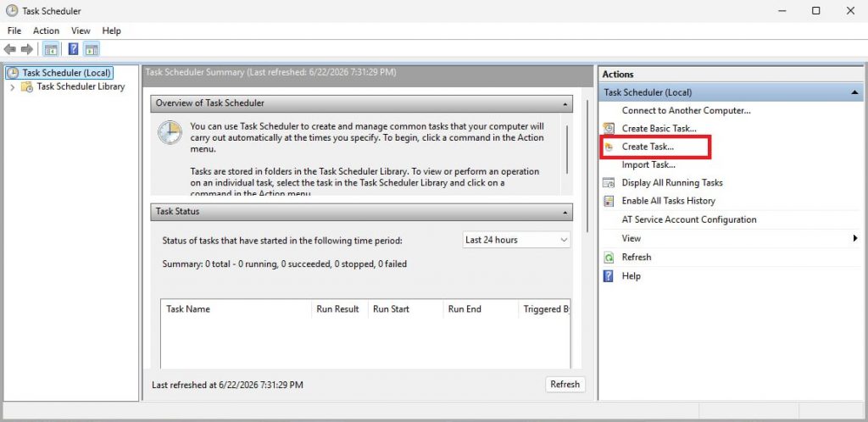Click the Back arrow toolbar icon
868x422 pixels.
9,49
